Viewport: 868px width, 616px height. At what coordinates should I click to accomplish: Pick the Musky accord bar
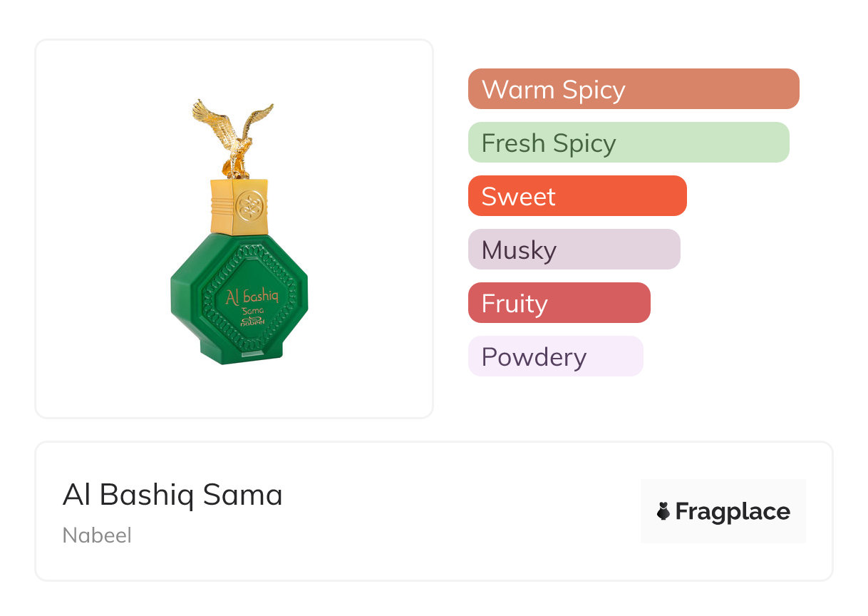[x=574, y=250]
